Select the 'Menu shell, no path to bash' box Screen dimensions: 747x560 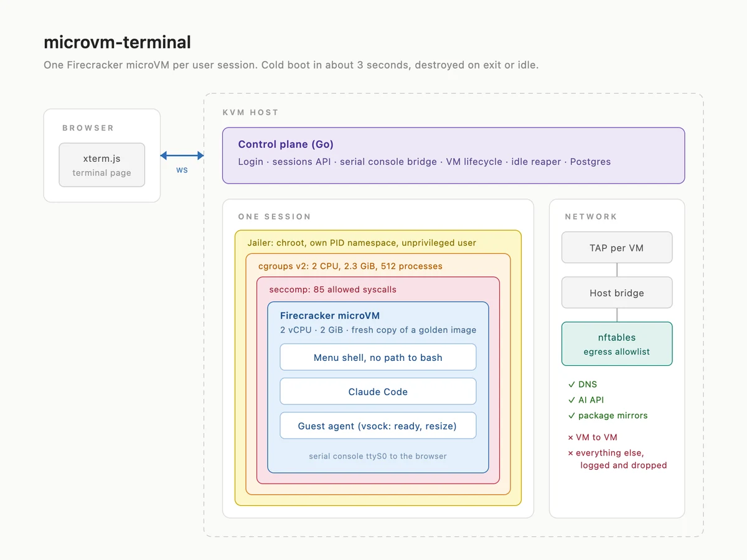378,357
